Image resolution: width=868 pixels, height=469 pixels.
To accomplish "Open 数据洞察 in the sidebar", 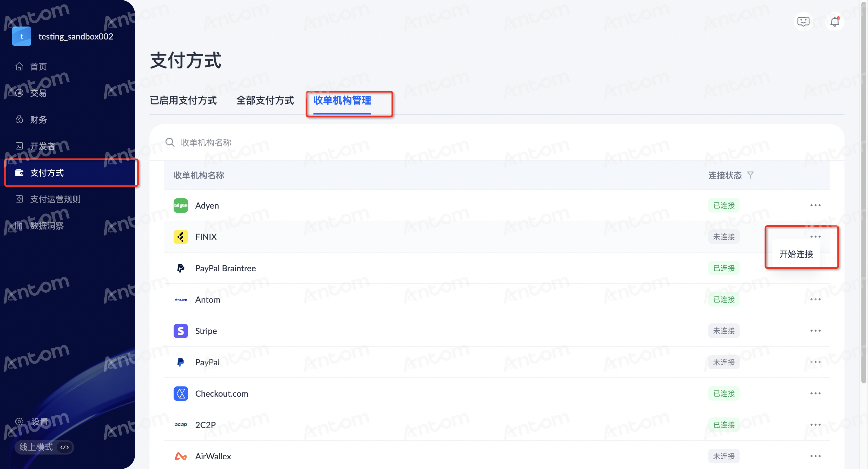I will 47,226.
